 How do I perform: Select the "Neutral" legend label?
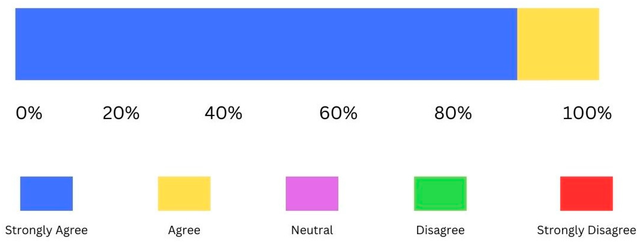tap(312, 230)
